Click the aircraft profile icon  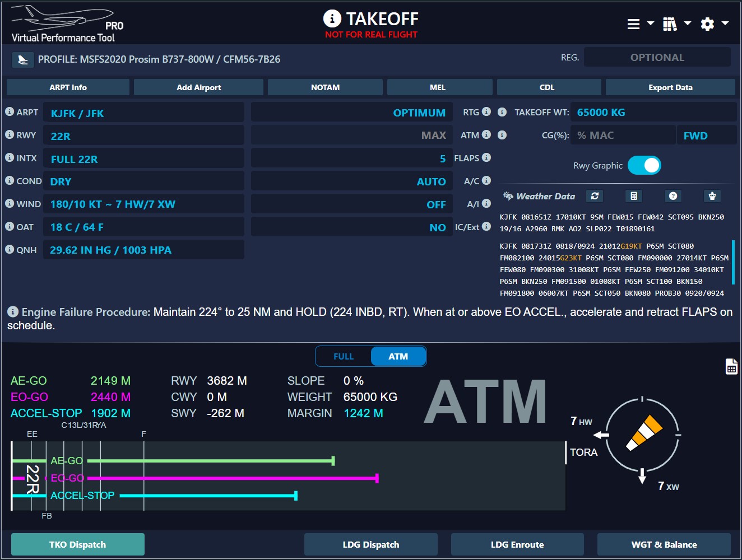(x=23, y=59)
